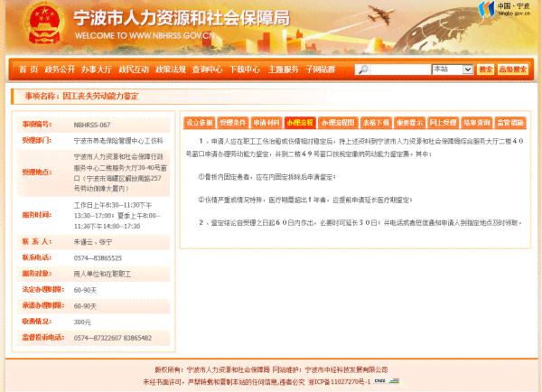Image resolution: width=542 pixels, height=392 pixels.
Task: Open 政策法规 menu item
Action: coord(171,70)
